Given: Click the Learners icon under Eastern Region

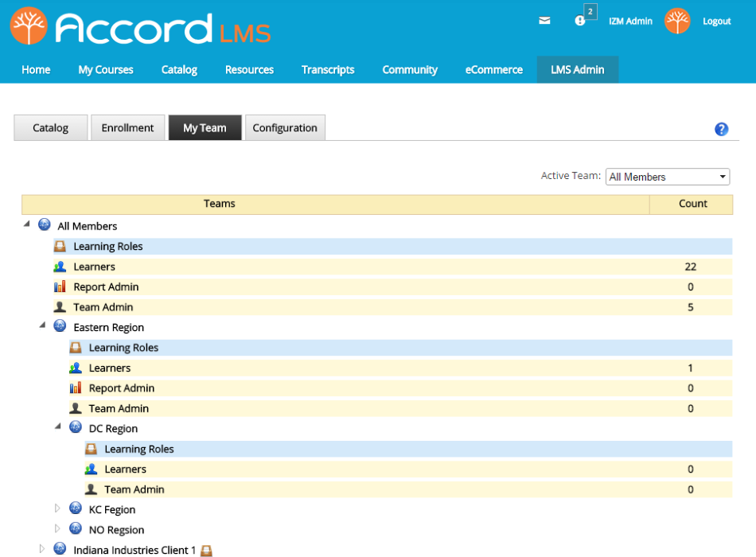Looking at the screenshot, I should (76, 368).
